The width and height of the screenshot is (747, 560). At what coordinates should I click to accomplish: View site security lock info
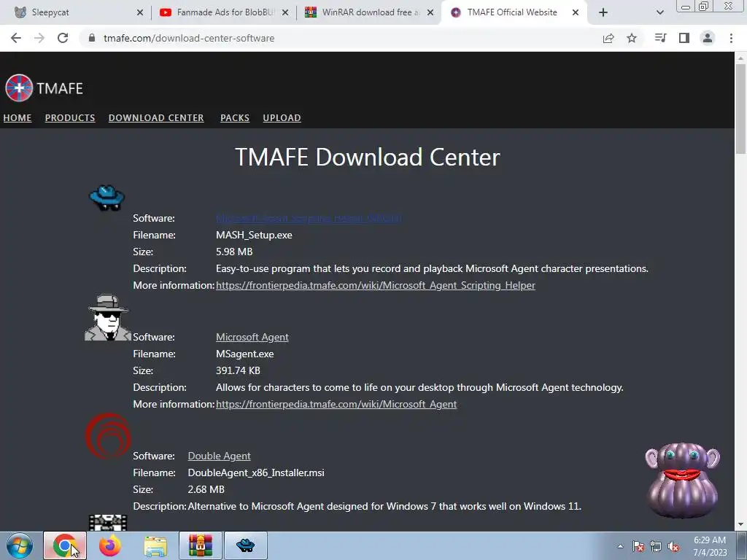point(92,38)
